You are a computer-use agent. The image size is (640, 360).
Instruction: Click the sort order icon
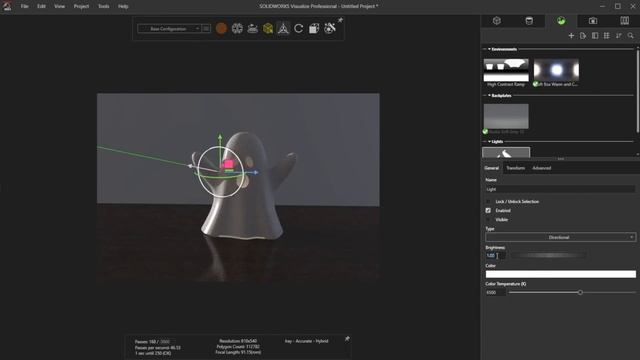click(619, 36)
